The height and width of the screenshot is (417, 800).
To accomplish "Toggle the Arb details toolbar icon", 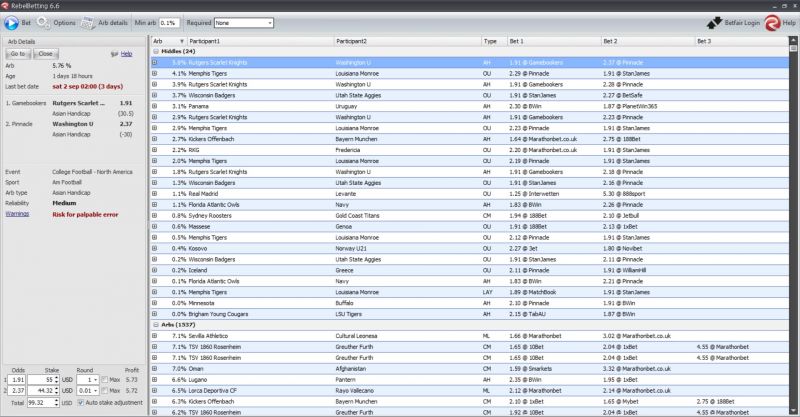I will (88, 23).
